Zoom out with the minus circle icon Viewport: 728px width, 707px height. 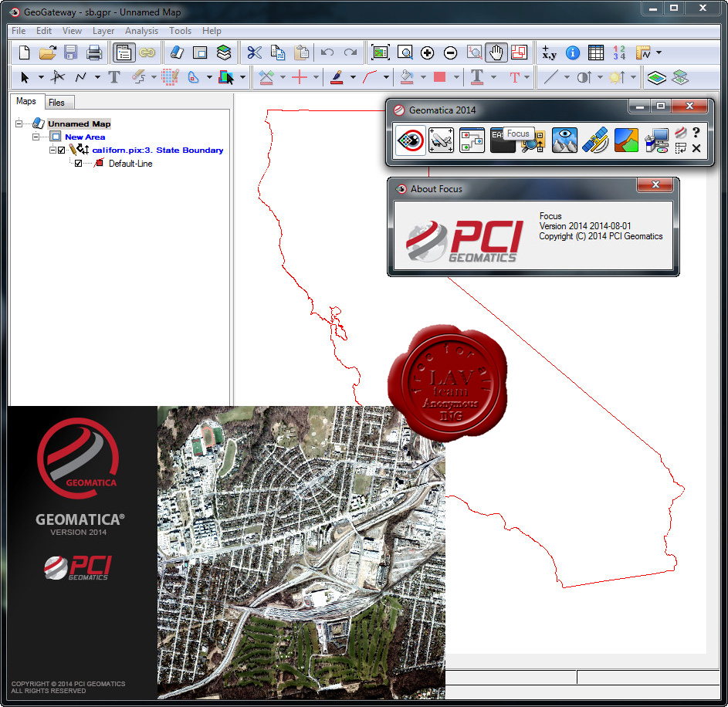(450, 53)
